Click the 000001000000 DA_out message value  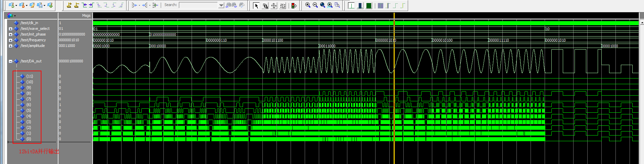[x=71, y=61]
